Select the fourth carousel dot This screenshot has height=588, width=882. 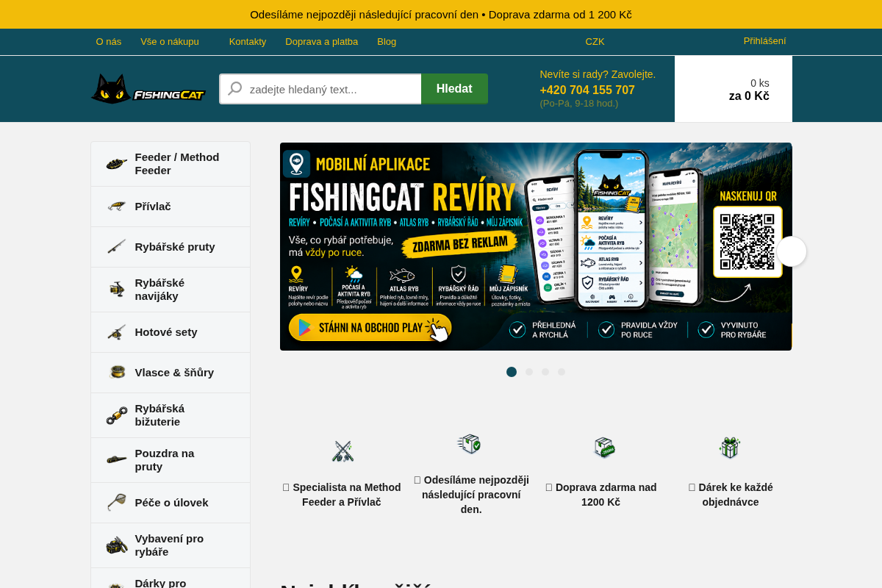562,372
